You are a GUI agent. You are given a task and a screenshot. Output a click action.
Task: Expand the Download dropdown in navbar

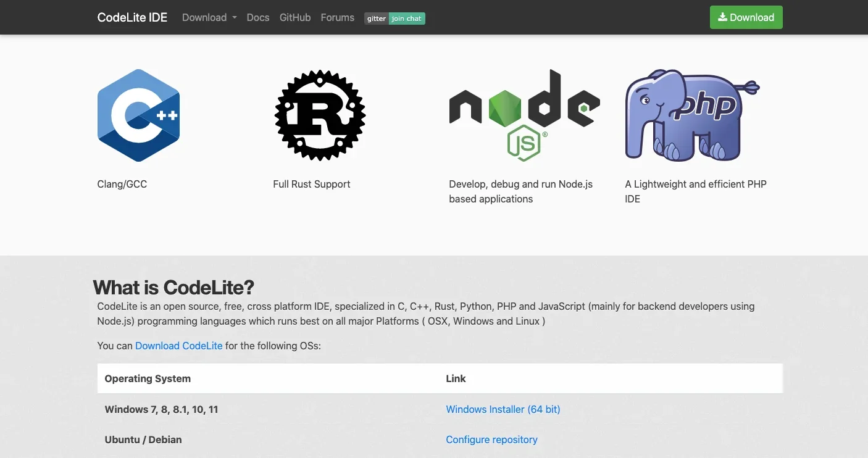coord(209,17)
